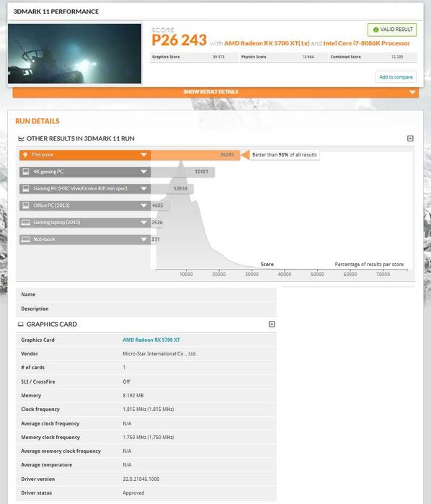Collapse the Graphics Card section
This screenshot has width=431, height=504.
(x=272, y=324)
